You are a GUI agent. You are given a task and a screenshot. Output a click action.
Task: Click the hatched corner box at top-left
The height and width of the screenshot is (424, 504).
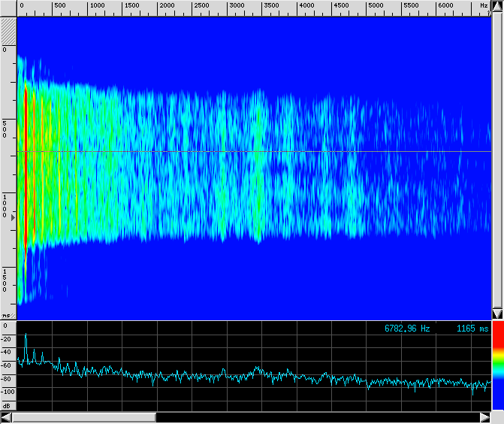[8, 31]
